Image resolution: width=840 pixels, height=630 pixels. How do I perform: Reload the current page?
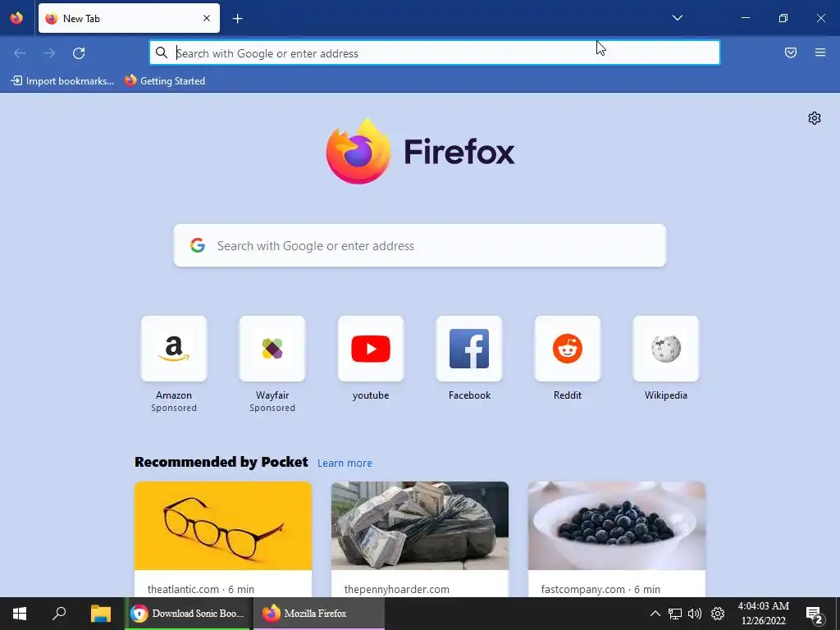79,53
